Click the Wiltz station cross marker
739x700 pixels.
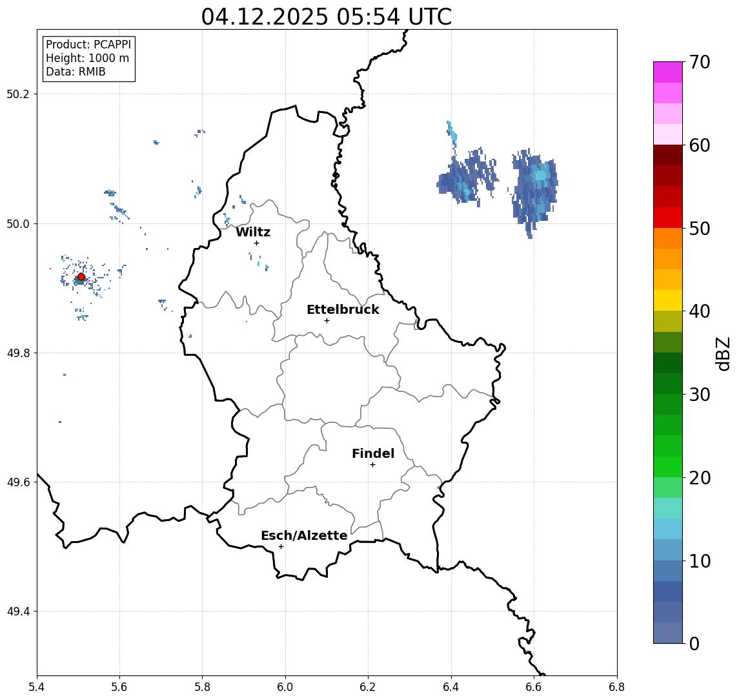256,243
